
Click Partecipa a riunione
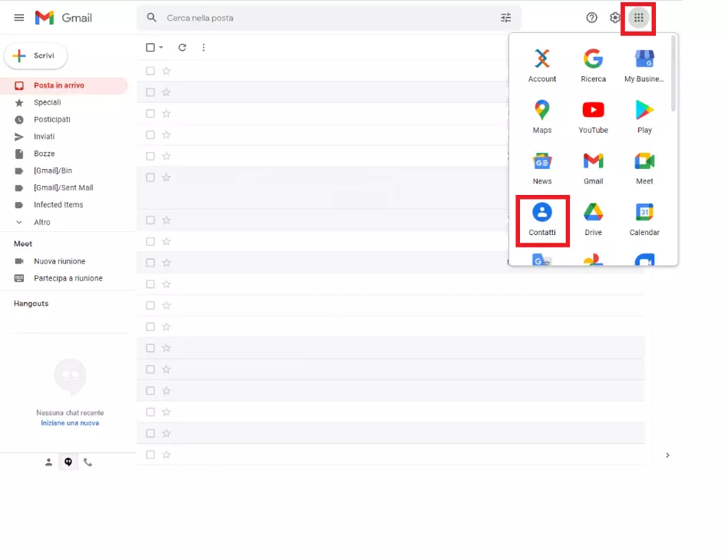pyautogui.click(x=68, y=278)
